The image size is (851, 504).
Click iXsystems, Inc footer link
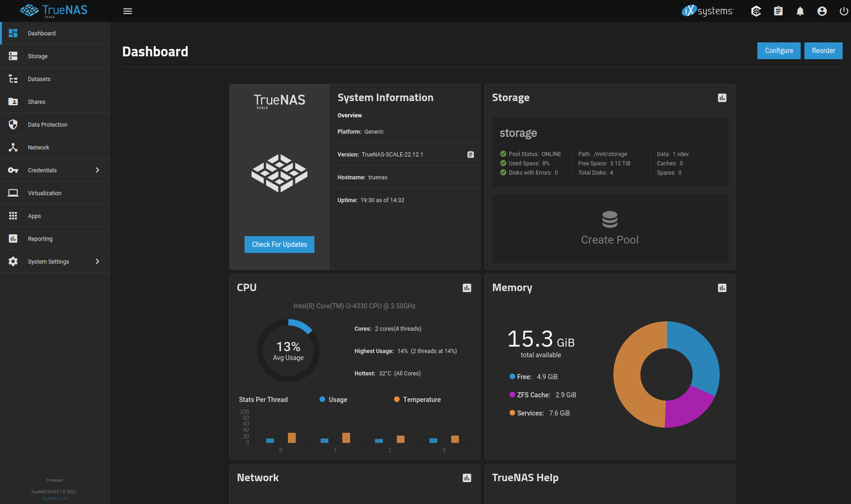(x=54, y=498)
